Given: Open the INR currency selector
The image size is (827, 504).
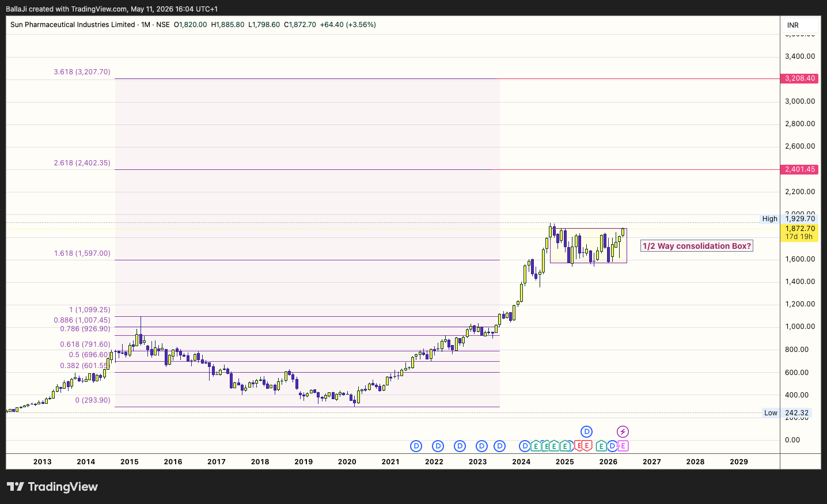Looking at the screenshot, I should click(801, 25).
